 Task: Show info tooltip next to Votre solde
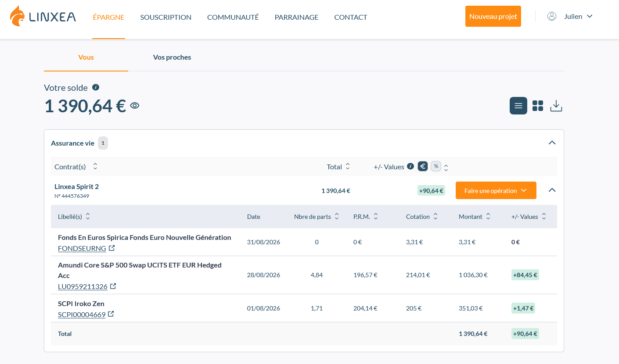[x=96, y=87]
